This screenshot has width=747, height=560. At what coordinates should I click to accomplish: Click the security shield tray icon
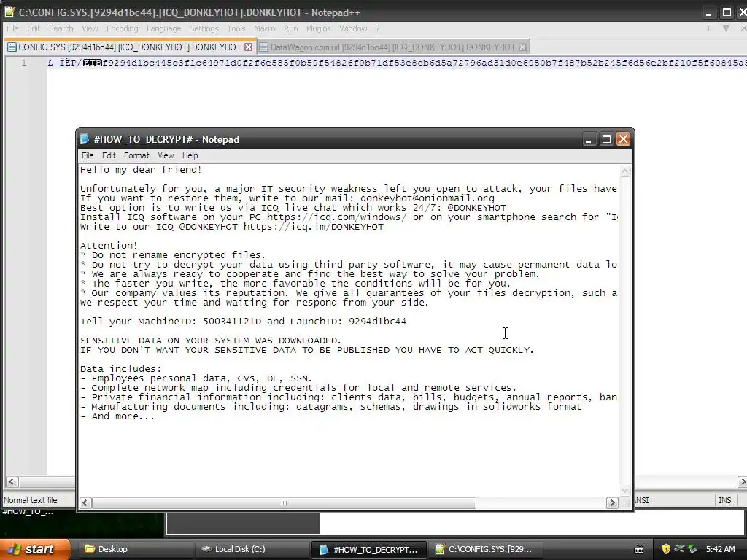[x=666, y=549]
